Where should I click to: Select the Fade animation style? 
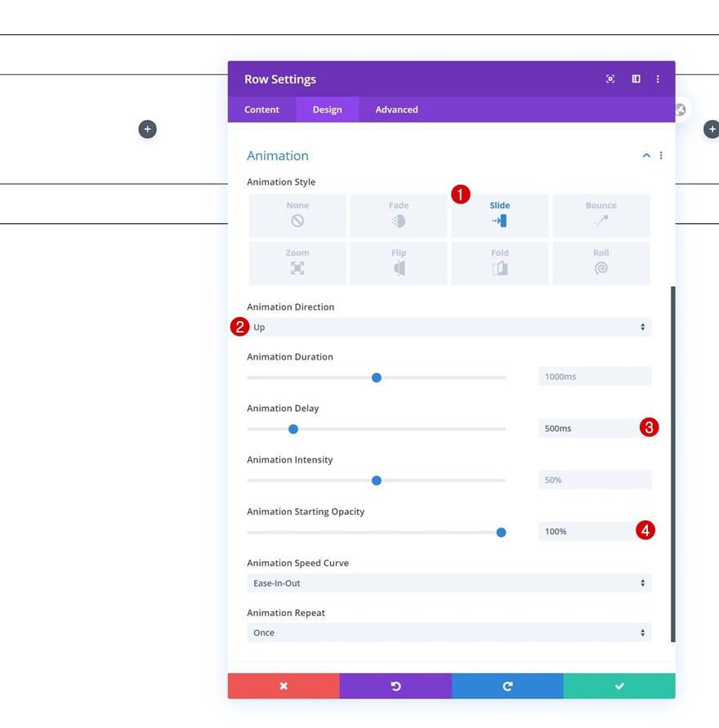point(399,216)
